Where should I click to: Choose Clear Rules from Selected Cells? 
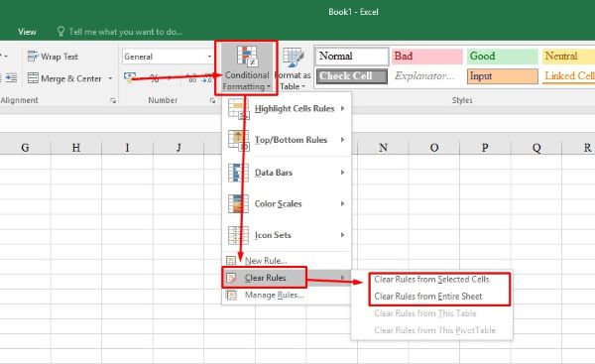coord(431,280)
